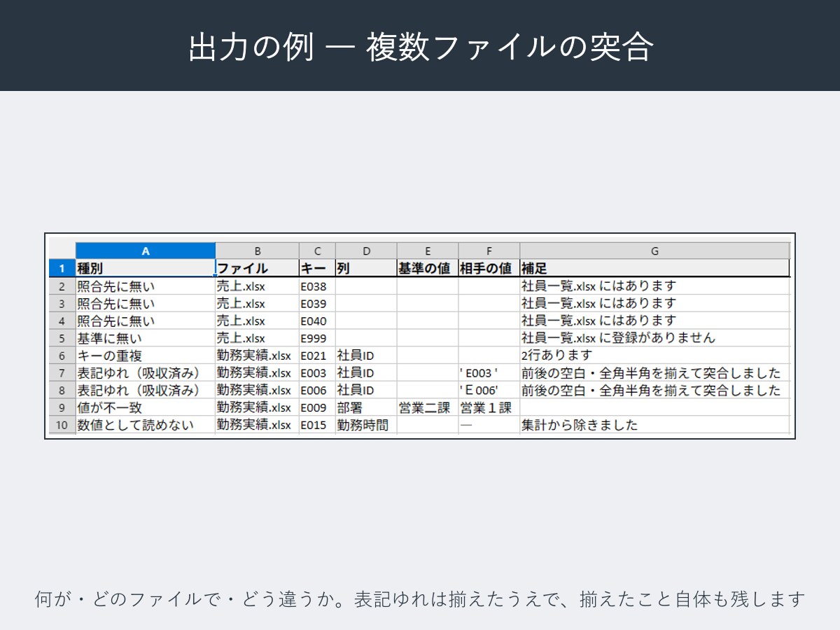Click the 部署 cell

click(x=367, y=407)
